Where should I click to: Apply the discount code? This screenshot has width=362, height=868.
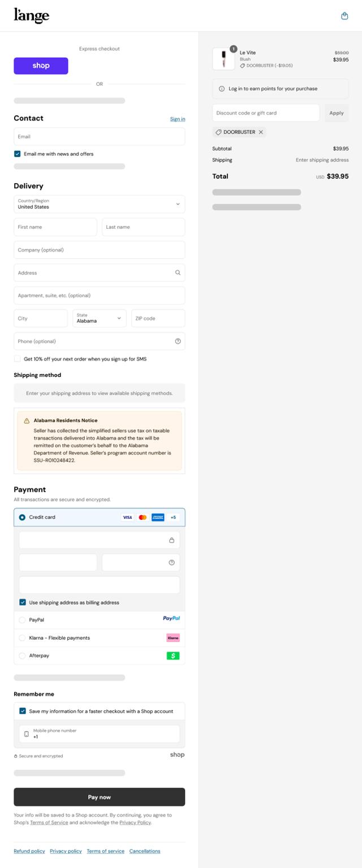[x=337, y=113]
